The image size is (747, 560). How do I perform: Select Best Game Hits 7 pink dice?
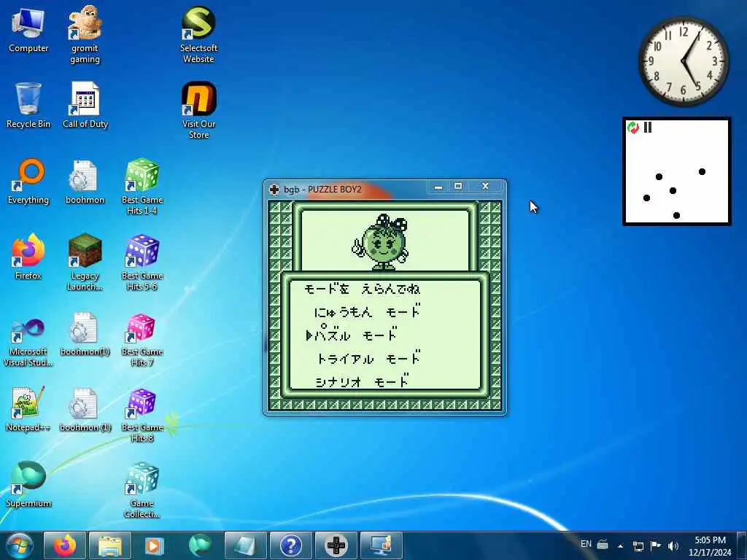click(x=142, y=338)
